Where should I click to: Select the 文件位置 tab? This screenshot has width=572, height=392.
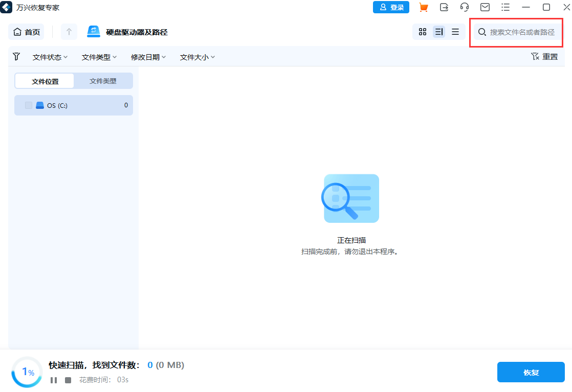[x=45, y=81]
